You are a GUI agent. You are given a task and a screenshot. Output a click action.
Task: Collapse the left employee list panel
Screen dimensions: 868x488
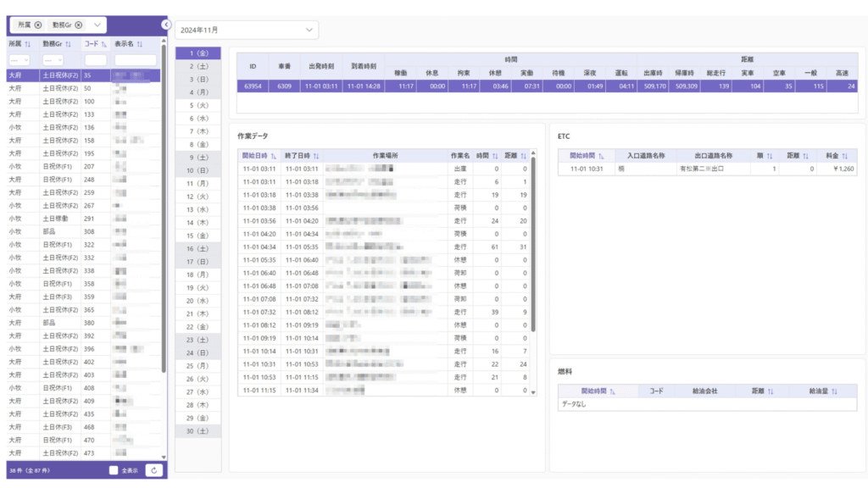click(166, 25)
